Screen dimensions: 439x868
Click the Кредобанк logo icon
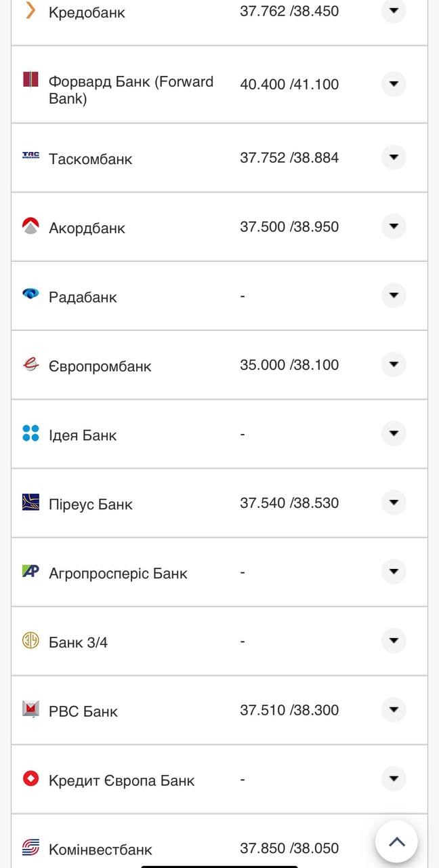point(30,10)
